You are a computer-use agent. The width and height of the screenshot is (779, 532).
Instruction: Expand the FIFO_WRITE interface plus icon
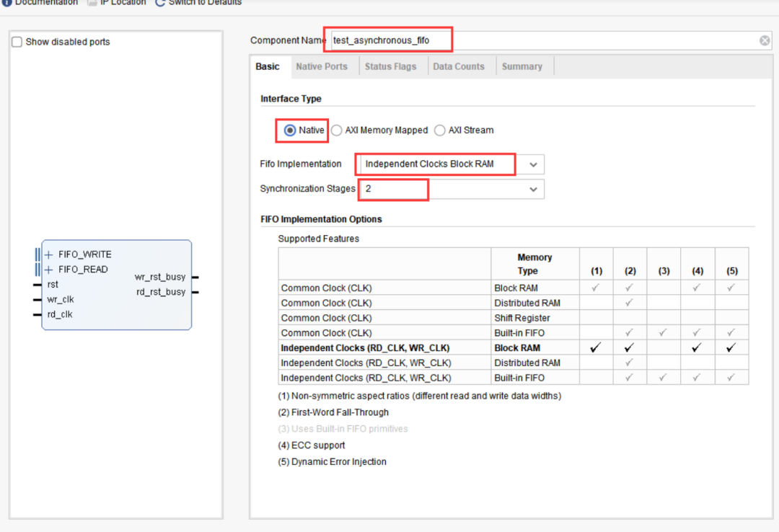point(49,254)
